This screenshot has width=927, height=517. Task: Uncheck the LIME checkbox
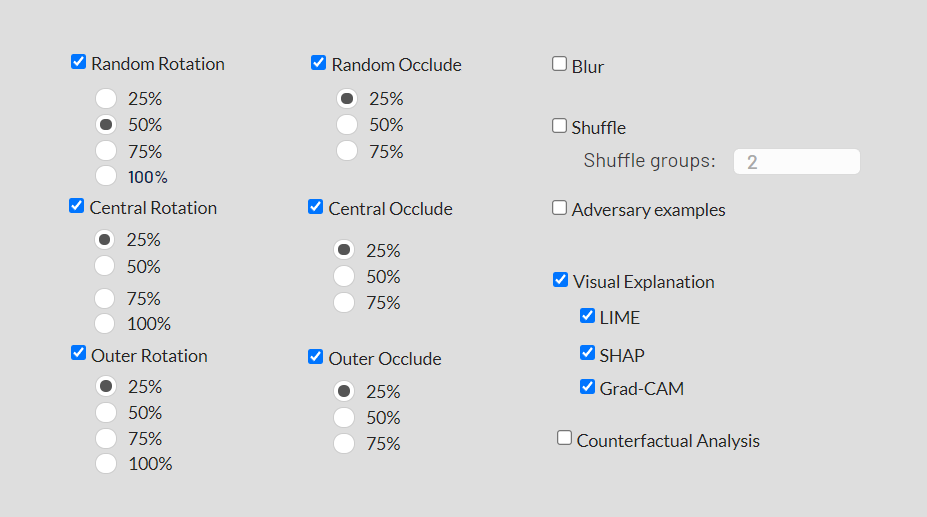coord(588,316)
